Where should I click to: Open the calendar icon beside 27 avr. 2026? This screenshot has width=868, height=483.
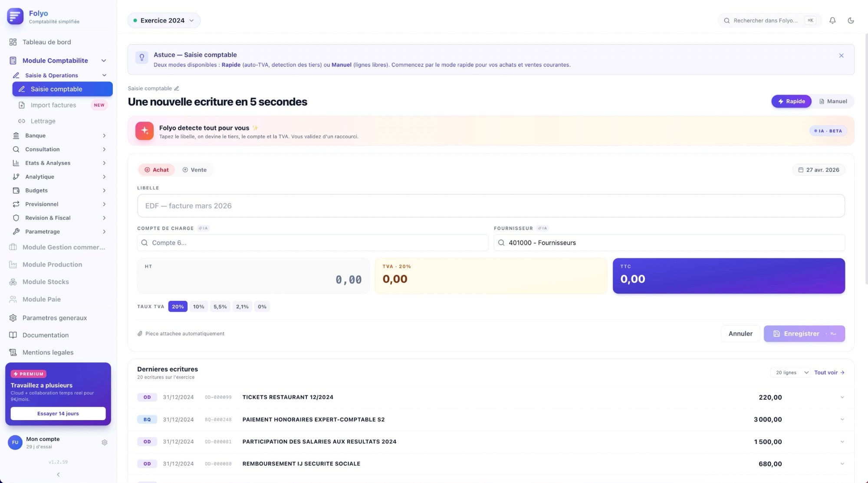click(x=801, y=170)
